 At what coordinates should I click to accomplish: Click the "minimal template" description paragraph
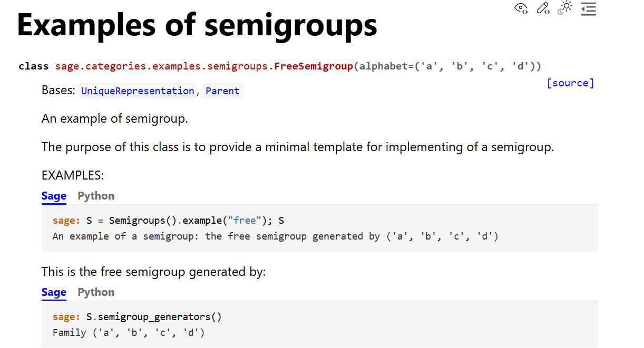pos(298,147)
